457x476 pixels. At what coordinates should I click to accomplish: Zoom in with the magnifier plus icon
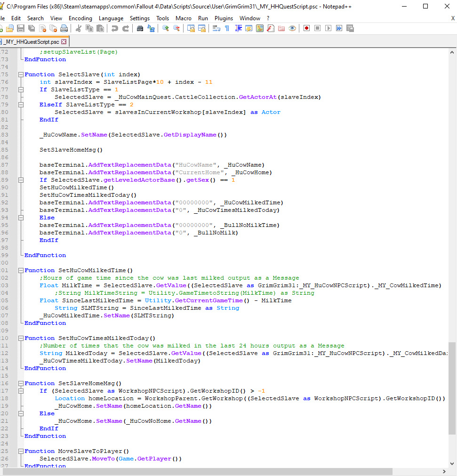click(x=165, y=29)
